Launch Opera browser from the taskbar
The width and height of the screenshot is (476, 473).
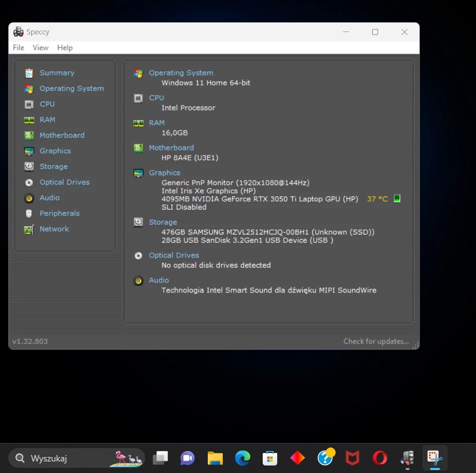tap(380, 458)
